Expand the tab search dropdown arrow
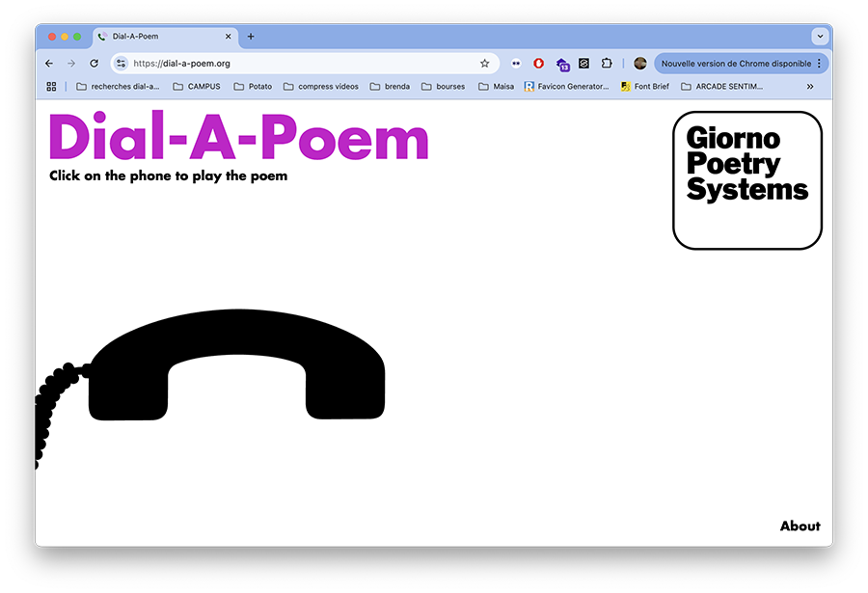Image resolution: width=868 pixels, height=593 pixels. coord(820,37)
